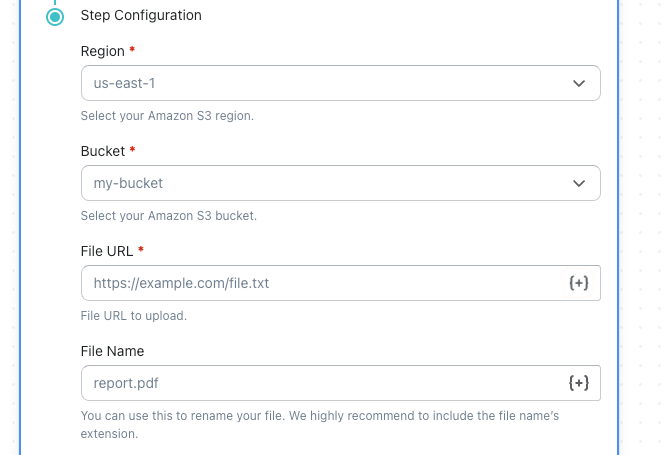Expand the Bucket dropdown chevron
The height and width of the screenshot is (455, 666).
(x=579, y=184)
